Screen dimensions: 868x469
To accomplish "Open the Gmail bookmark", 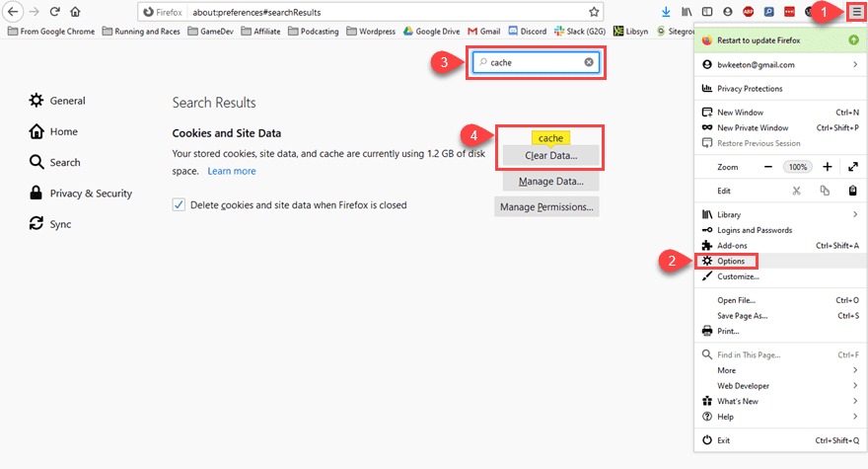I will [x=484, y=31].
